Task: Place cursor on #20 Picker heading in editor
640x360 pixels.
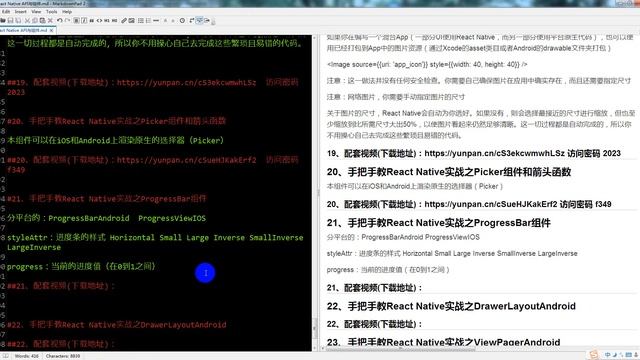Action: [116, 121]
